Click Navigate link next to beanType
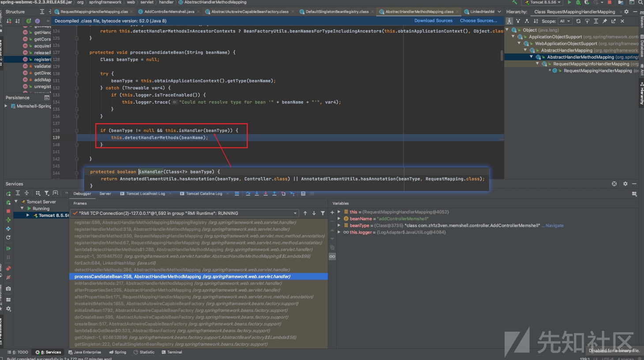Image resolution: width=644 pixels, height=360 pixels. (554, 225)
